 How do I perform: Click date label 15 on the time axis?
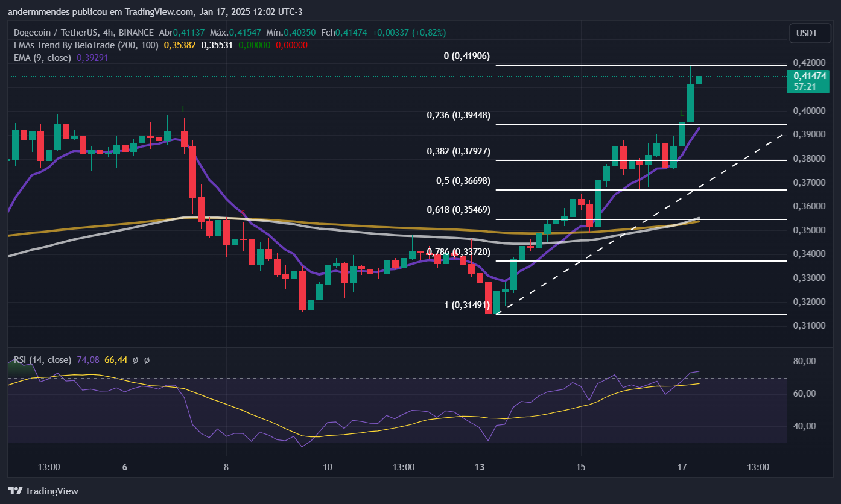click(580, 467)
